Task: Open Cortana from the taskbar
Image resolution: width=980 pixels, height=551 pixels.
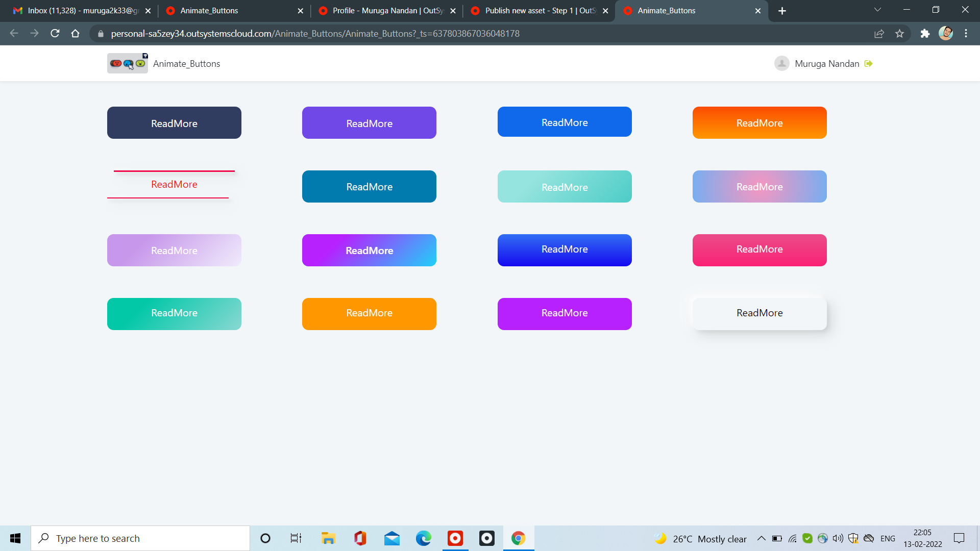Action: (x=265, y=538)
